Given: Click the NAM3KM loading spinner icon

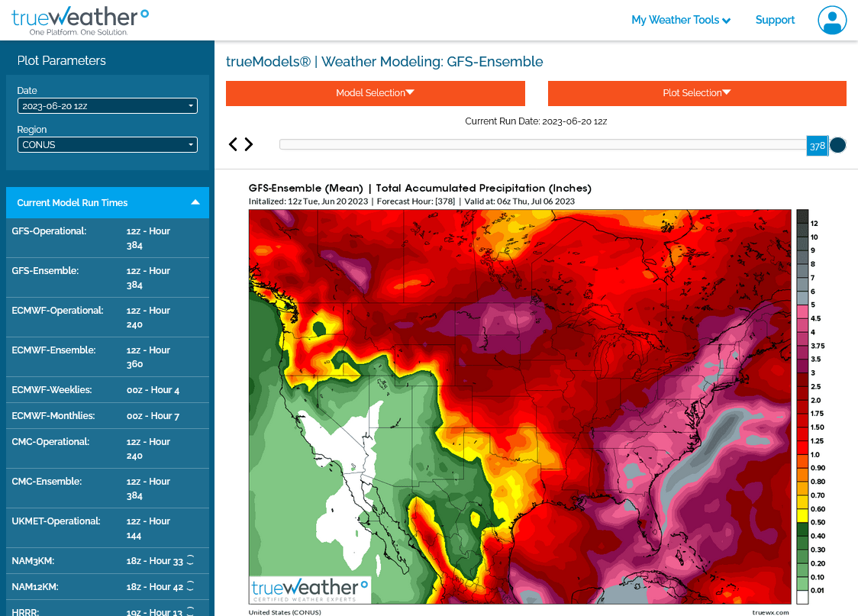Looking at the screenshot, I should [x=190, y=560].
